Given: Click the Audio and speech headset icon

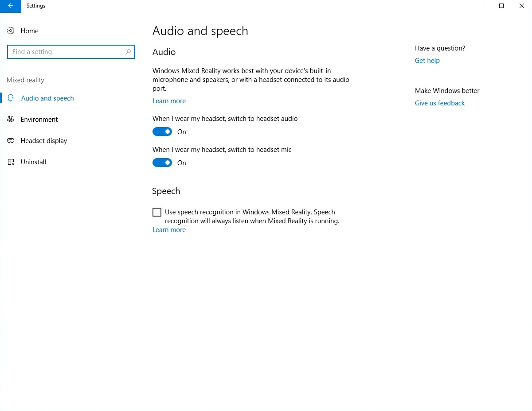Looking at the screenshot, I should pyautogui.click(x=11, y=98).
